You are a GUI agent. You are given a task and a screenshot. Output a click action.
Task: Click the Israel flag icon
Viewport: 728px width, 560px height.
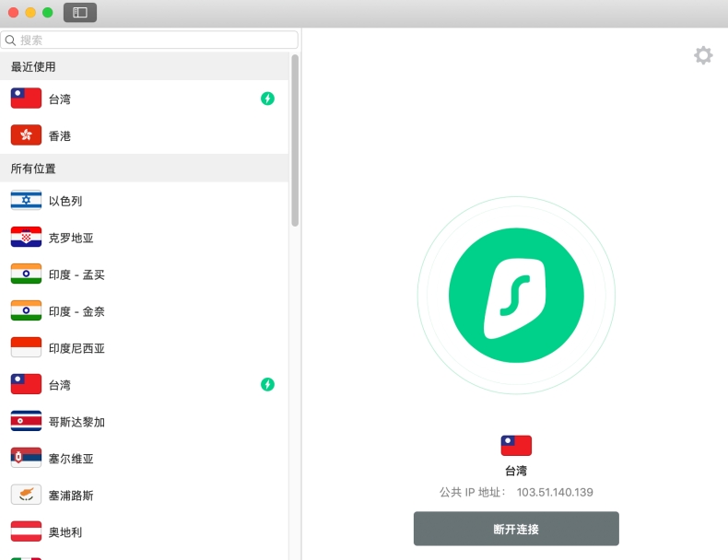coord(26,200)
